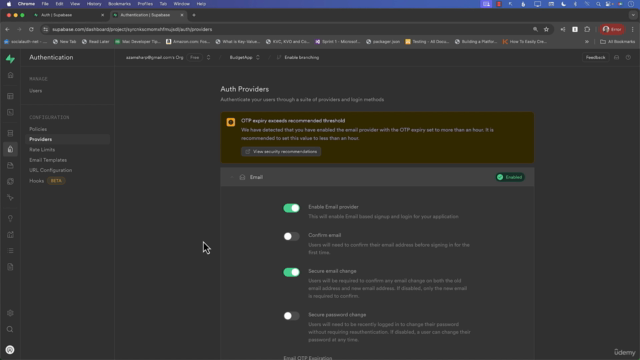The width and height of the screenshot is (640, 360).
Task: Open the API Docs document icon
Action: coord(11,267)
